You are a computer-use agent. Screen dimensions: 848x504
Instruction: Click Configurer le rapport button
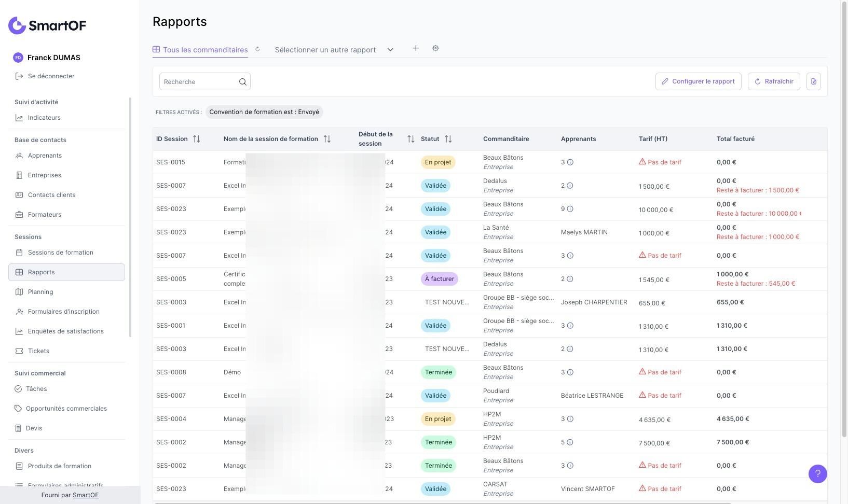pos(699,81)
